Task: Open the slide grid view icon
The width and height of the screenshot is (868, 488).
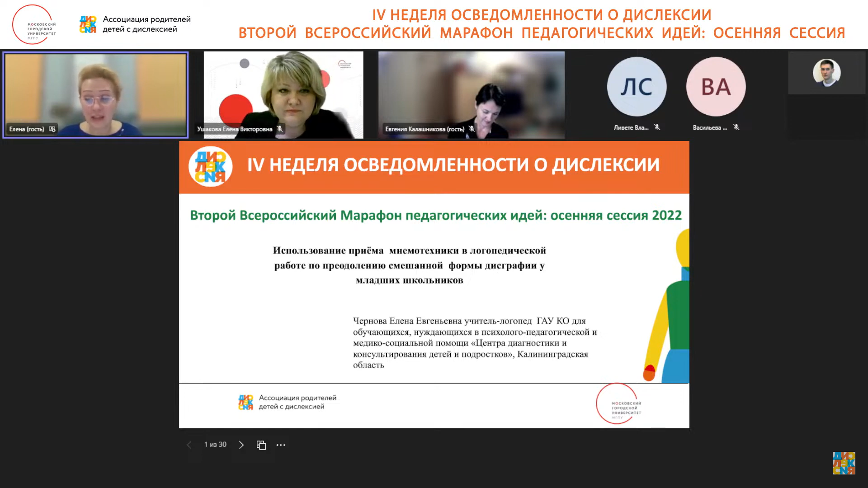Action: [x=261, y=445]
